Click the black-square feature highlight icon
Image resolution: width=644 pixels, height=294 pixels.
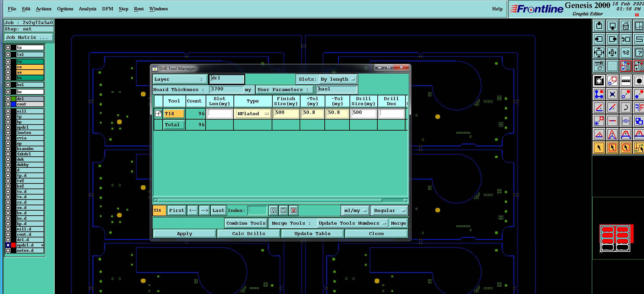(599, 81)
